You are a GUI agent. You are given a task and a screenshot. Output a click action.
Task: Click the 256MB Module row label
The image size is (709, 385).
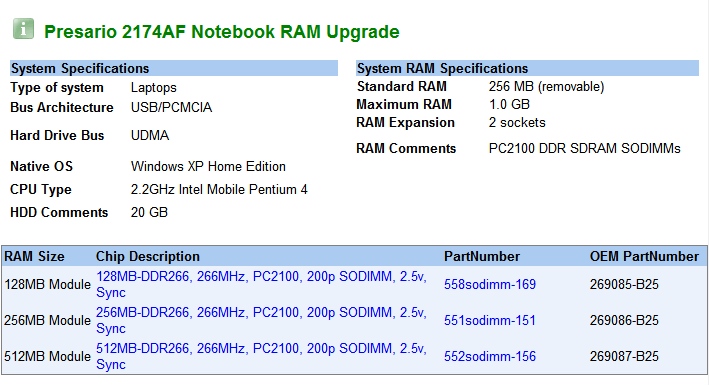pyautogui.click(x=47, y=320)
